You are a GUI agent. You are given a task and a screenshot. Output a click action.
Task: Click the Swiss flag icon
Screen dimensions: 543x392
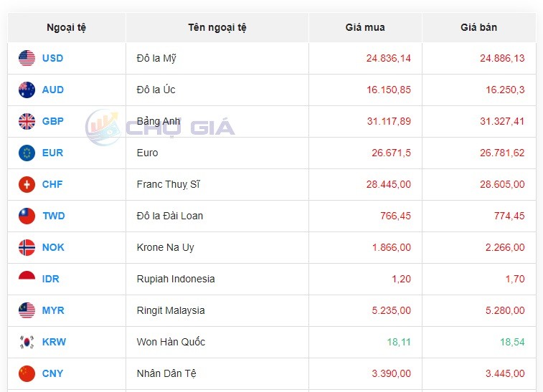coord(27,184)
